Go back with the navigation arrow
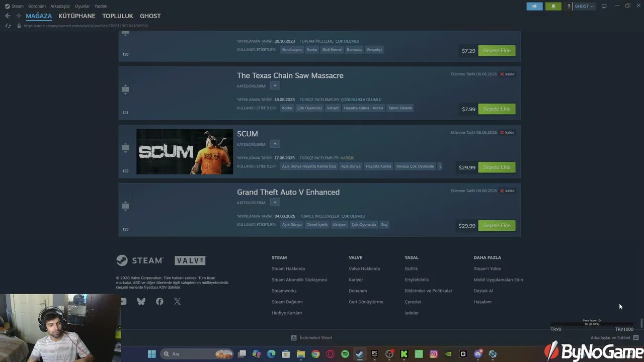644x362 pixels. pyautogui.click(x=8, y=16)
